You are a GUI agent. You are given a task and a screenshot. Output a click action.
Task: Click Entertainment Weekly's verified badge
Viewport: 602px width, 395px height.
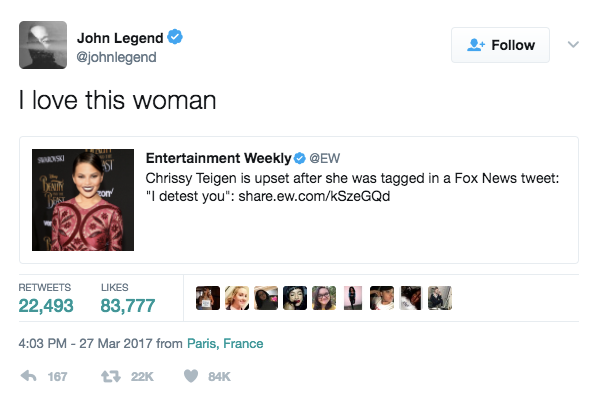299,158
